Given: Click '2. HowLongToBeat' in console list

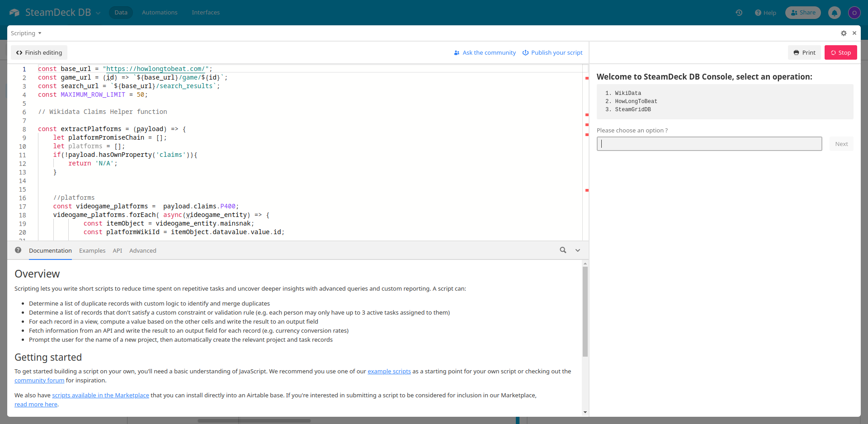Looking at the screenshot, I should point(631,101).
